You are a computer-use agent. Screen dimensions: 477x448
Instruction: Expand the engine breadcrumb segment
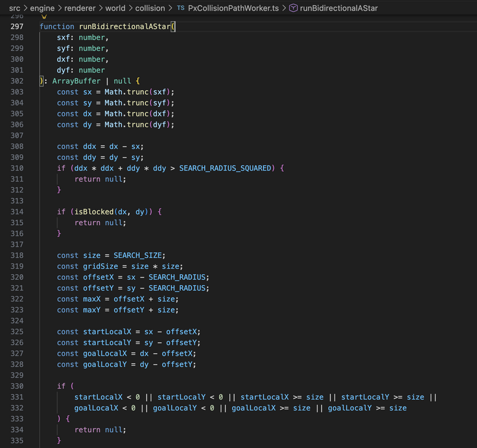pos(42,8)
